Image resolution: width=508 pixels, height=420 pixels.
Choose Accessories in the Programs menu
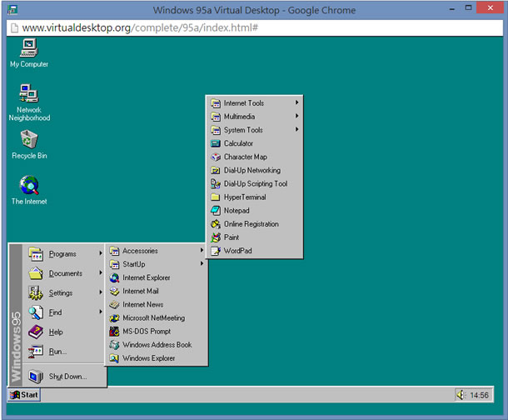(x=157, y=251)
